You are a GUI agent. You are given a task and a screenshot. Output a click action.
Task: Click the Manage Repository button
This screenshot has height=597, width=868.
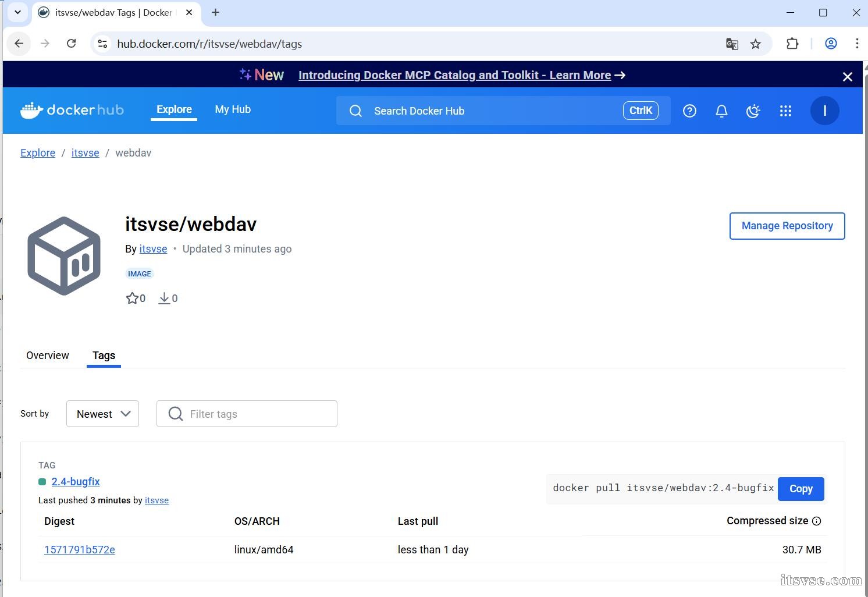pos(787,226)
